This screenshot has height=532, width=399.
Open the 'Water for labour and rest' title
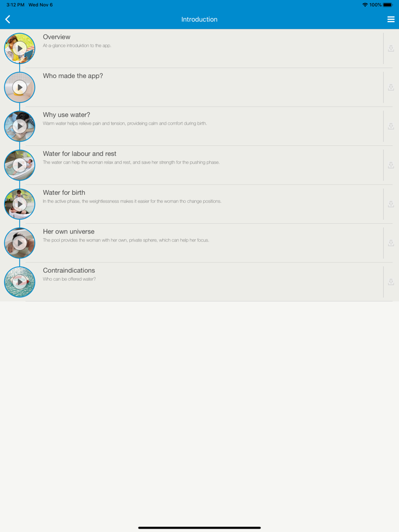[x=79, y=154]
